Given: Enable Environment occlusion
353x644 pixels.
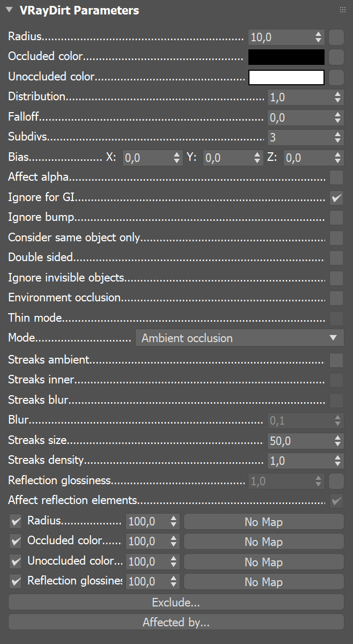Looking at the screenshot, I should click(336, 298).
